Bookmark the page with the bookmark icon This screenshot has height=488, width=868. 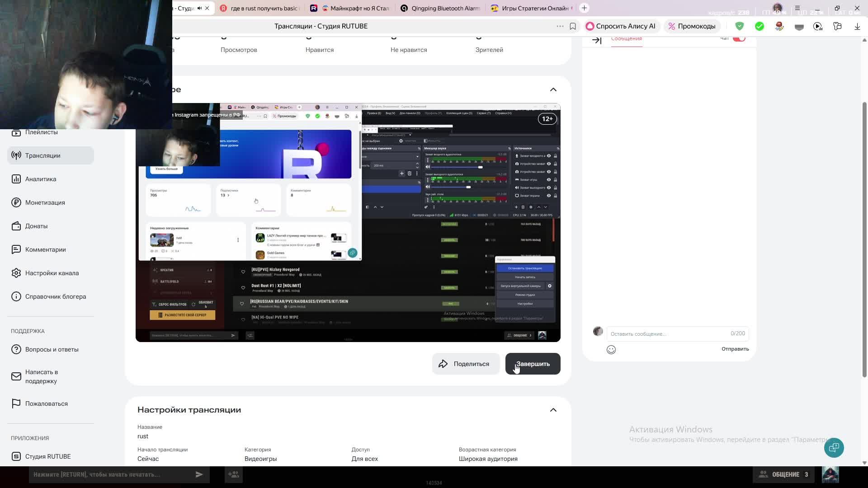tap(573, 26)
